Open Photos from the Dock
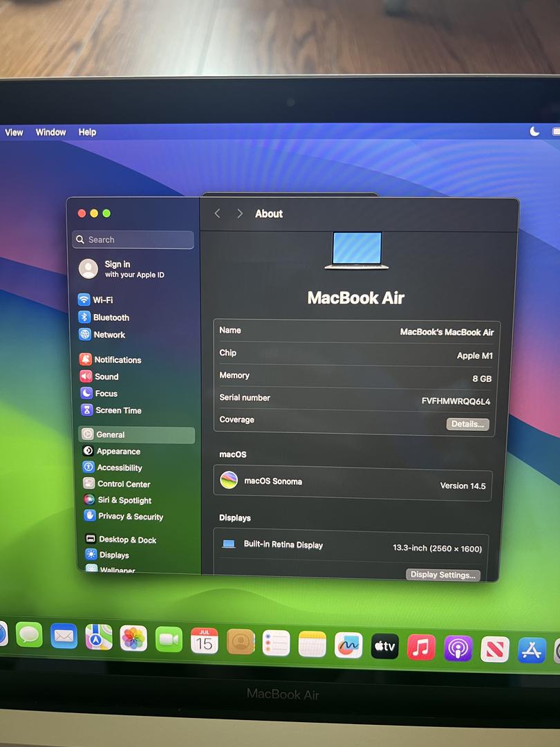Viewport: 560px width, 747px height. [x=133, y=638]
